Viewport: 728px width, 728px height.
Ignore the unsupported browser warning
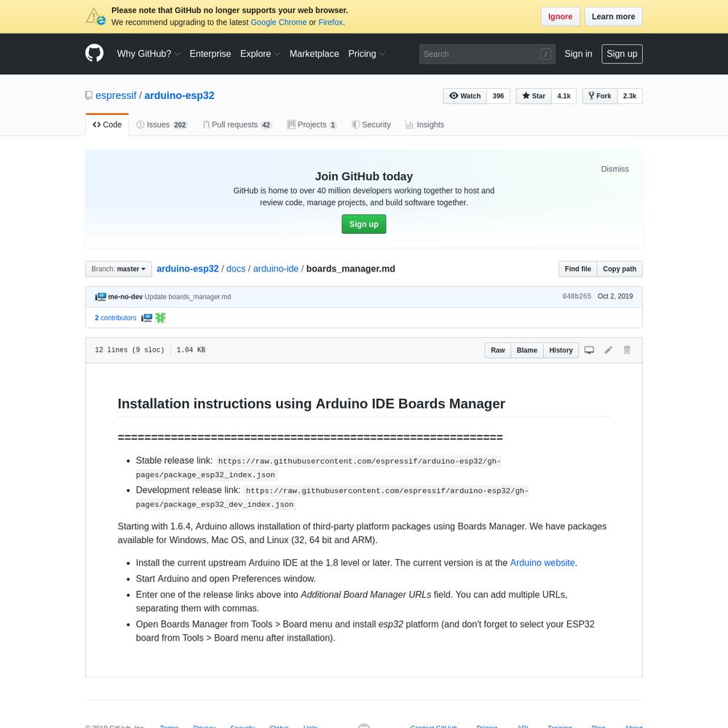(560, 17)
